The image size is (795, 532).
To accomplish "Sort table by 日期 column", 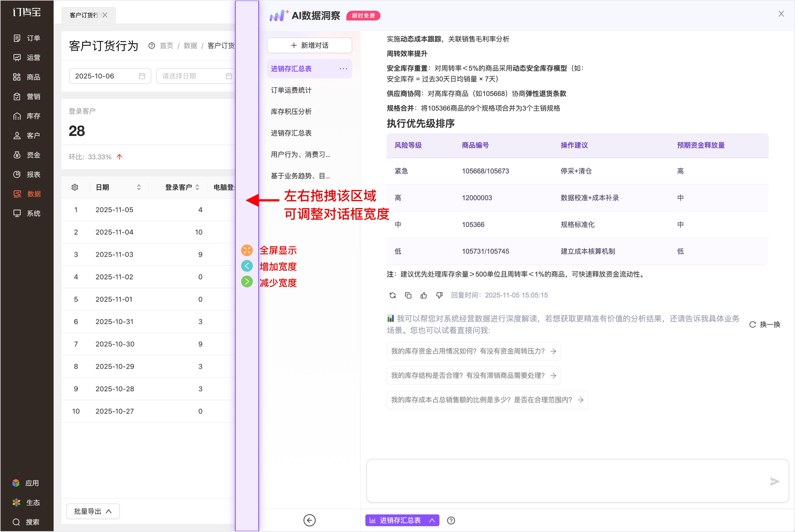I will [139, 187].
